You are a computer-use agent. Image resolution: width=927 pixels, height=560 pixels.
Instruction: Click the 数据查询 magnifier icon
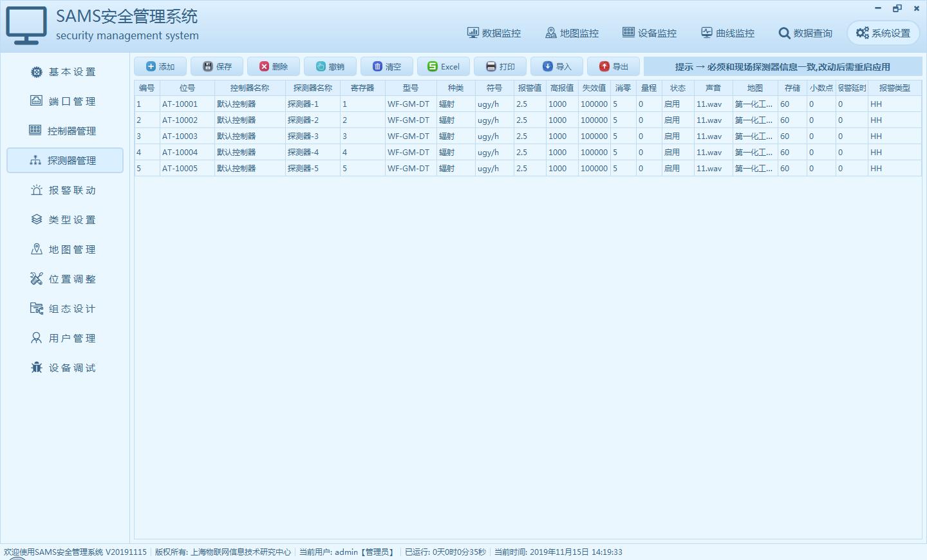(784, 33)
